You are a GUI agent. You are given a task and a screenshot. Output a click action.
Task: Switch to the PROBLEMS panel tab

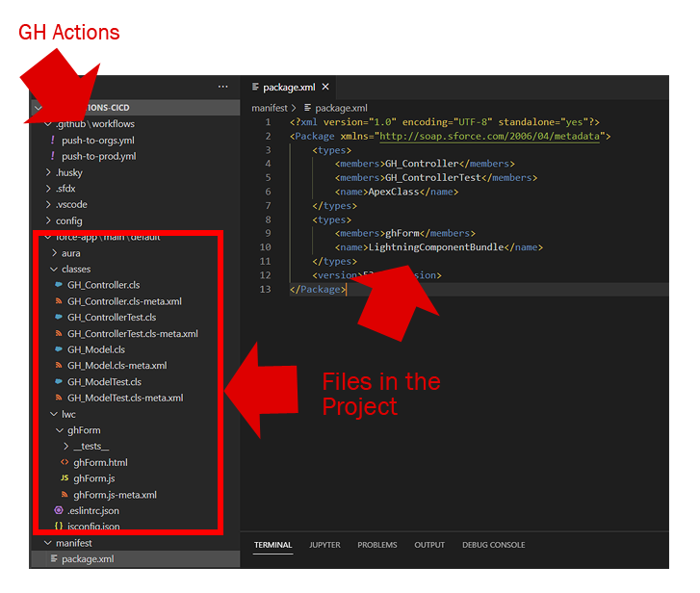[376, 545]
